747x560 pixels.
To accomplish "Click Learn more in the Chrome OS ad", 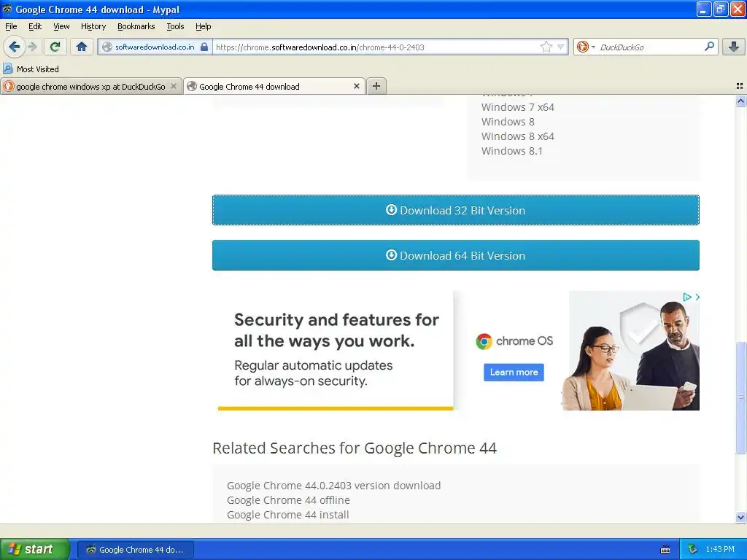I will 514,373.
